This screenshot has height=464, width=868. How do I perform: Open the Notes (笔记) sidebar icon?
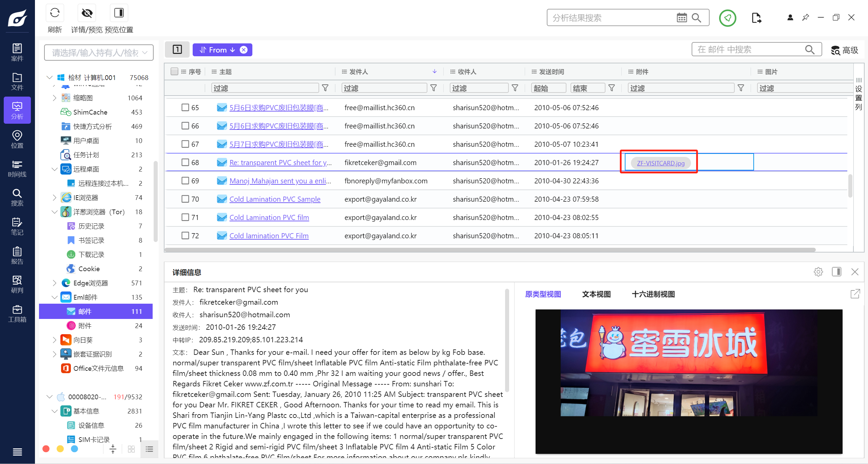coord(17,226)
